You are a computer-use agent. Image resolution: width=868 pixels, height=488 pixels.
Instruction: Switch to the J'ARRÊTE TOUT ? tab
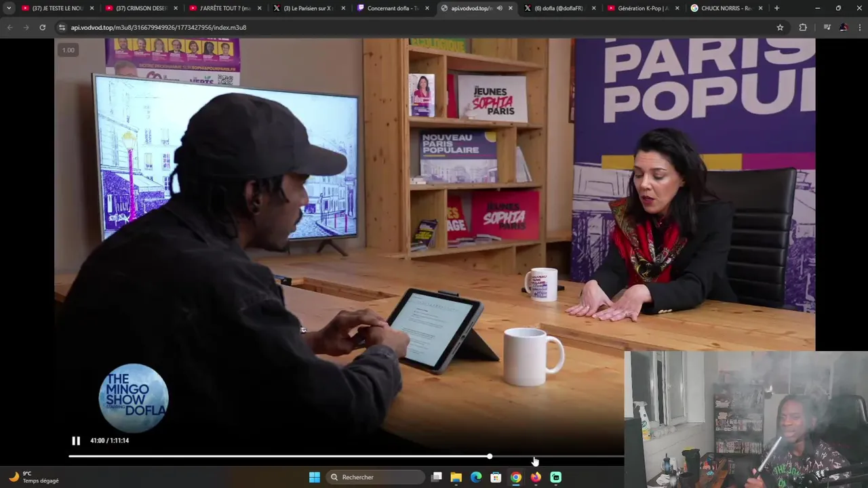(x=225, y=8)
